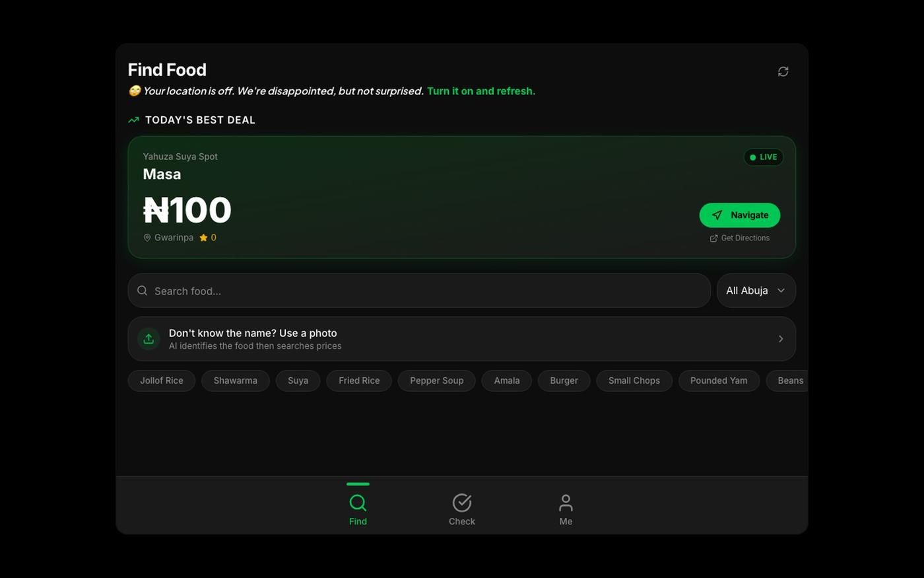Tap the Small Chops chip
The width and height of the screenshot is (924, 578).
634,380
